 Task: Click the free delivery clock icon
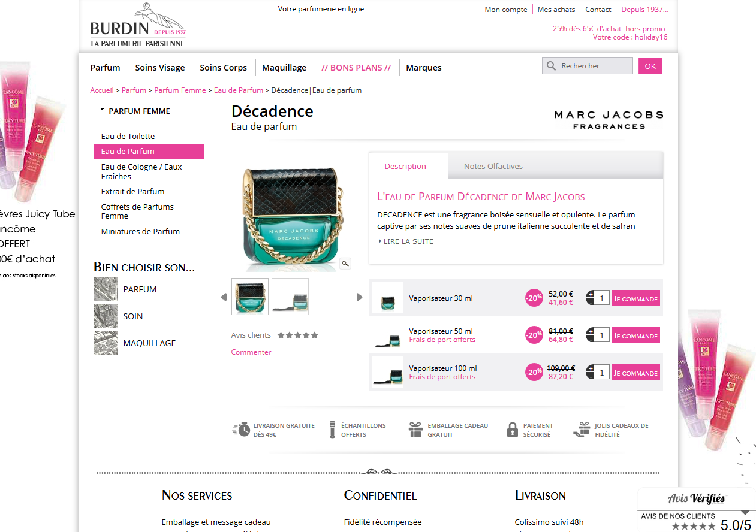click(x=241, y=430)
